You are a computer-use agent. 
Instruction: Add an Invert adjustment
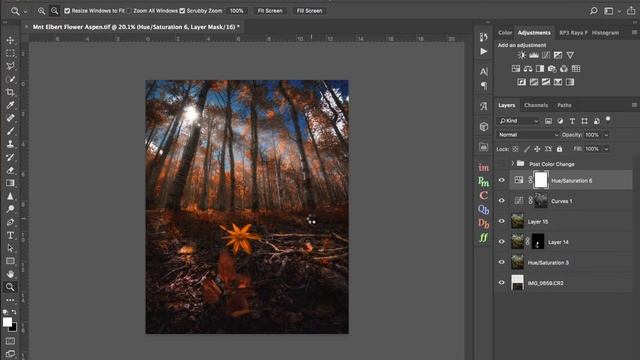coord(522,82)
